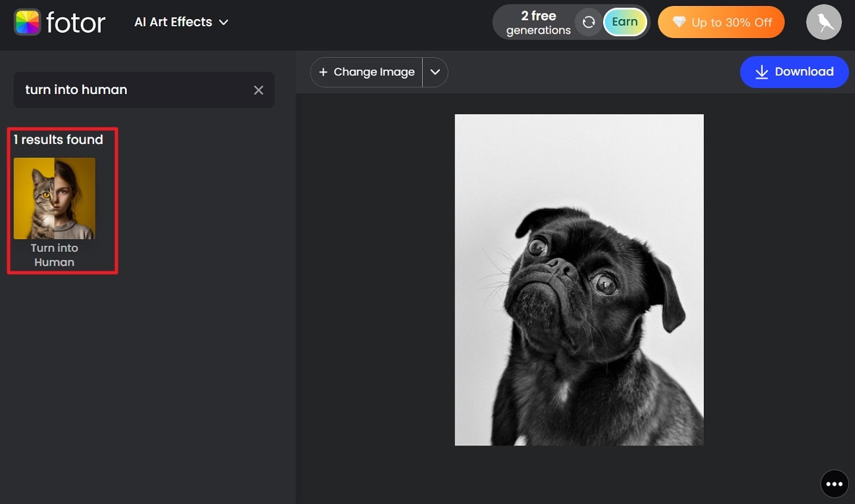Click the bird profile avatar icon
Viewport: 855px width, 504px height.
click(x=823, y=22)
